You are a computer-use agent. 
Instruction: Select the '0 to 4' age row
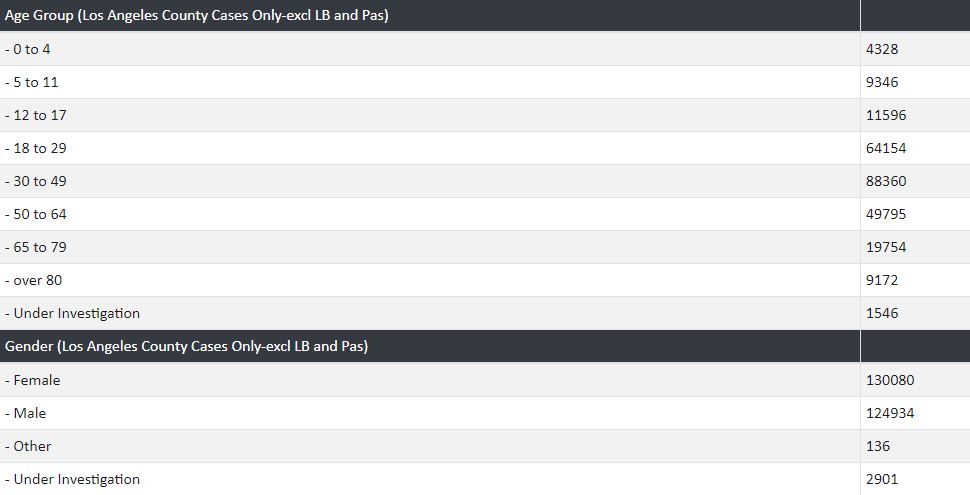pos(28,49)
